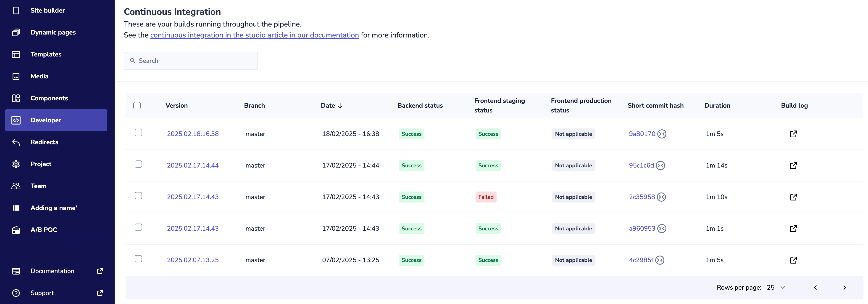This screenshot has width=868, height=304.
Task: Open the continuous integration documentation link
Action: [x=254, y=35]
